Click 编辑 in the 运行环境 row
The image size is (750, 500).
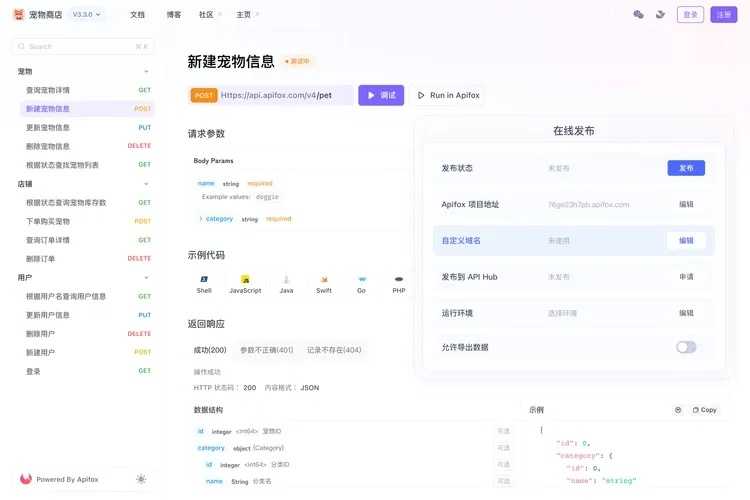click(x=686, y=313)
